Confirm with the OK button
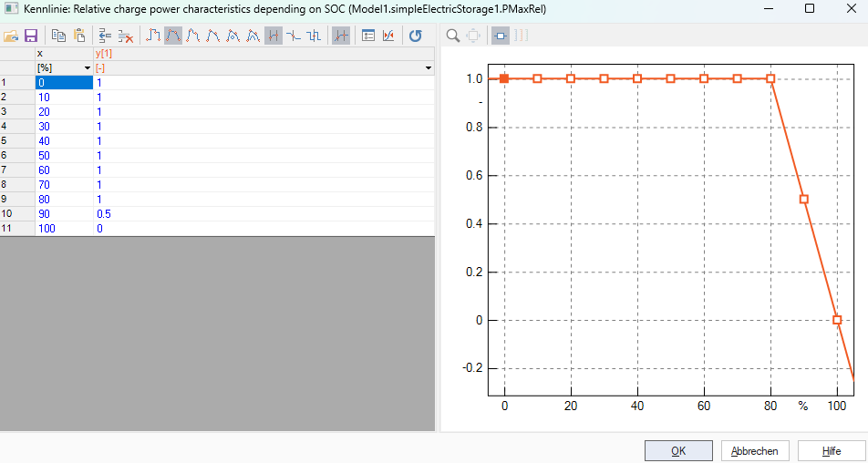 coord(678,451)
